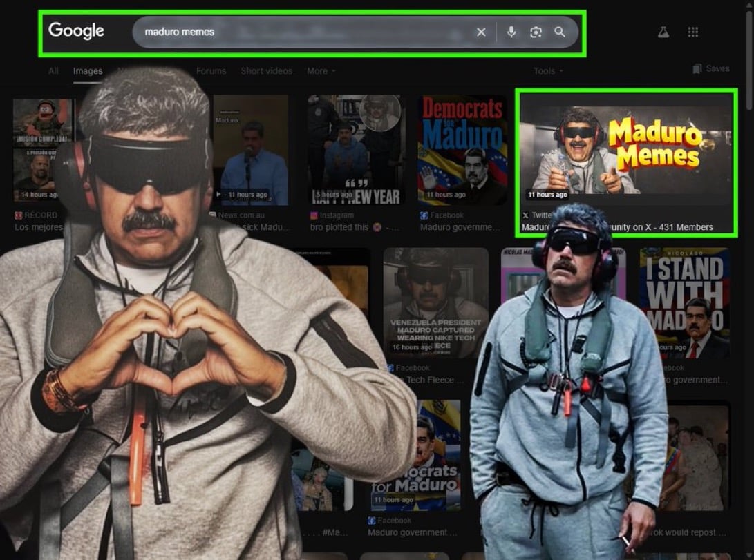Expand the Tools dropdown
The height and width of the screenshot is (560, 754).
547,71
